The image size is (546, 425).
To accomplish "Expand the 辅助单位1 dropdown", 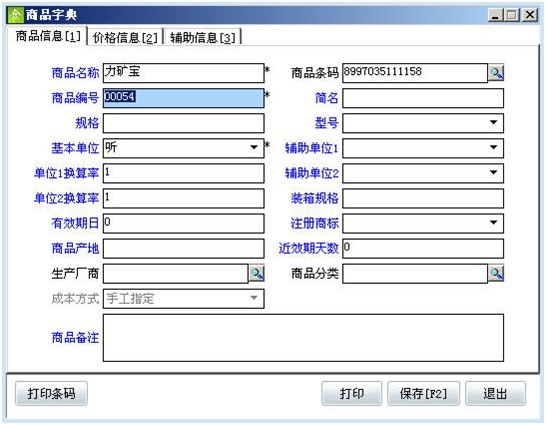I will click(493, 148).
